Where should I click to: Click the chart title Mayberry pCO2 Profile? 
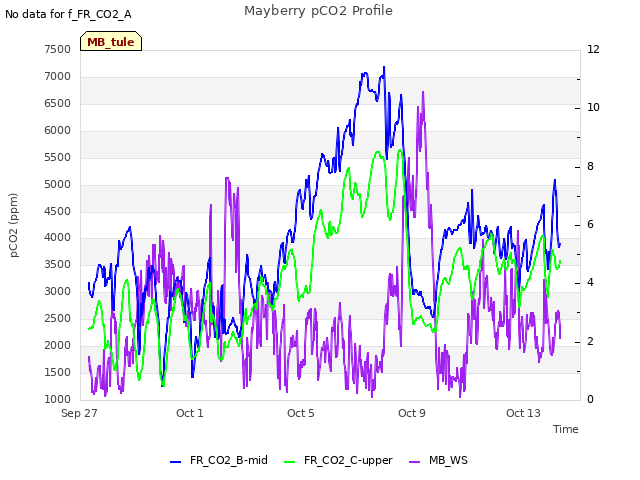pos(318,11)
